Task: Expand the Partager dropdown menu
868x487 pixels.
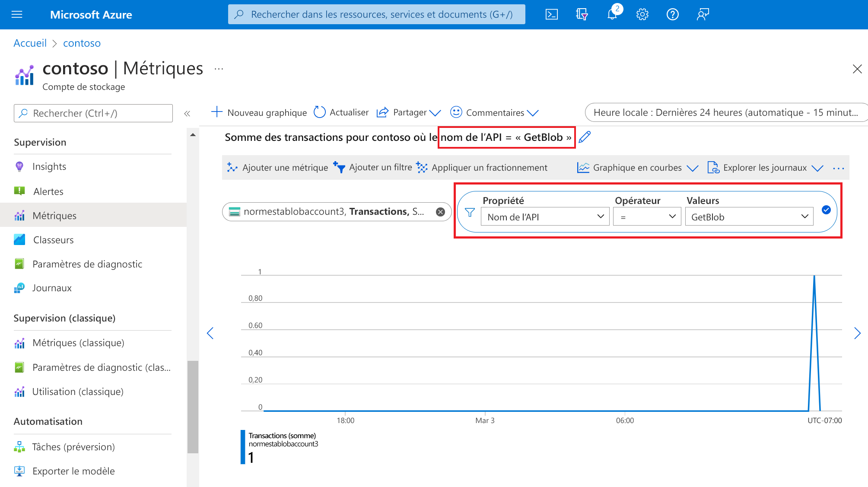Action: [435, 113]
